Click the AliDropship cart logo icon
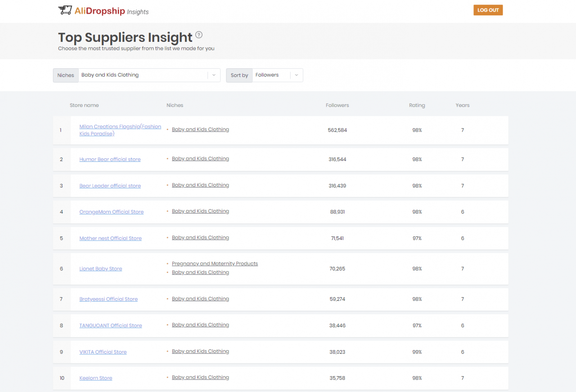The width and height of the screenshot is (576, 392). pos(64,10)
